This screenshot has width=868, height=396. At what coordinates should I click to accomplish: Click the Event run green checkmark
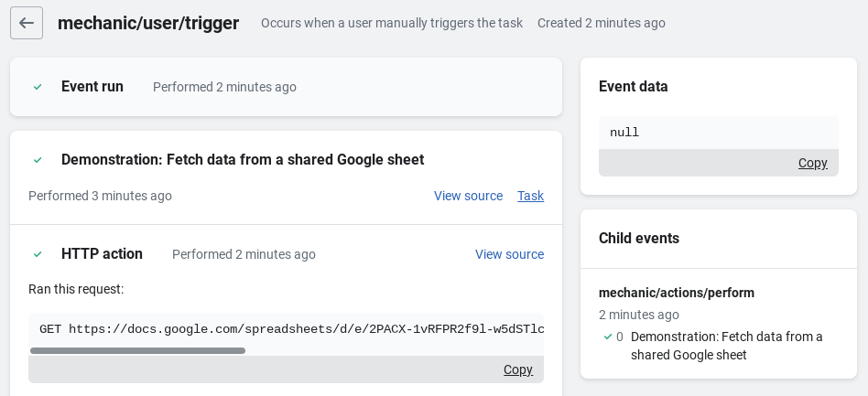tap(38, 87)
